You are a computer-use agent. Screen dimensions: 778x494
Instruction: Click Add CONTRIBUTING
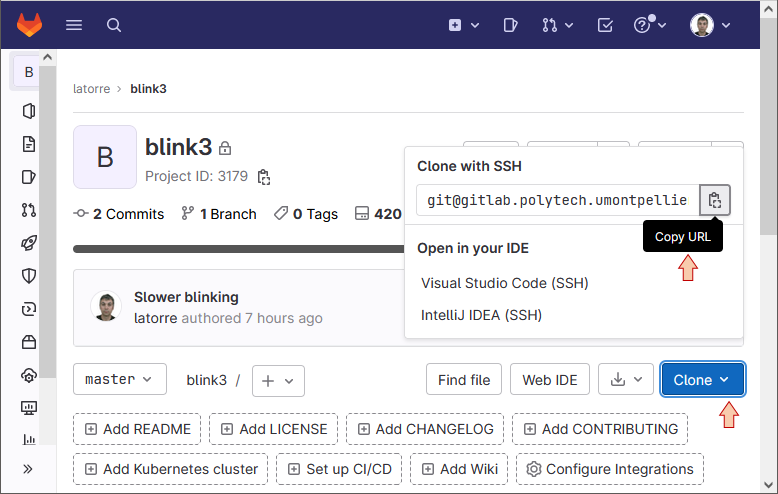[600, 429]
